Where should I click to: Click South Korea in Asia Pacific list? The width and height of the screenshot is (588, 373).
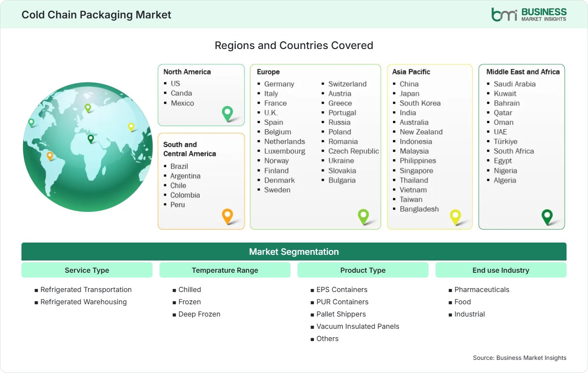pyautogui.click(x=420, y=103)
